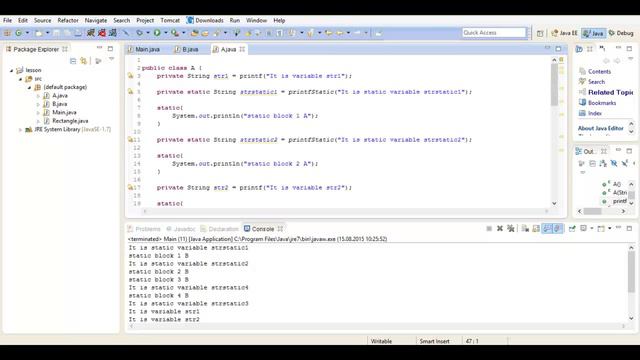The width and height of the screenshot is (640, 360).
Task: Select Main.java in Package Explorer
Action: point(64,113)
